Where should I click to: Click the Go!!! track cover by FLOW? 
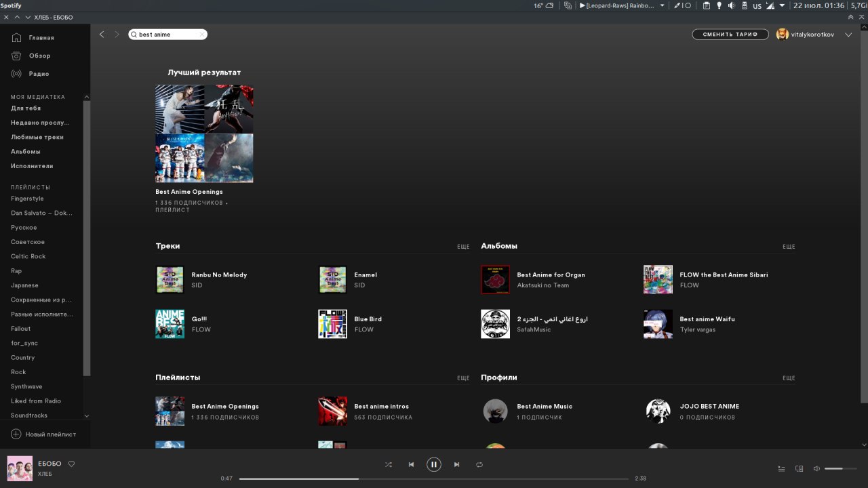pos(170,324)
